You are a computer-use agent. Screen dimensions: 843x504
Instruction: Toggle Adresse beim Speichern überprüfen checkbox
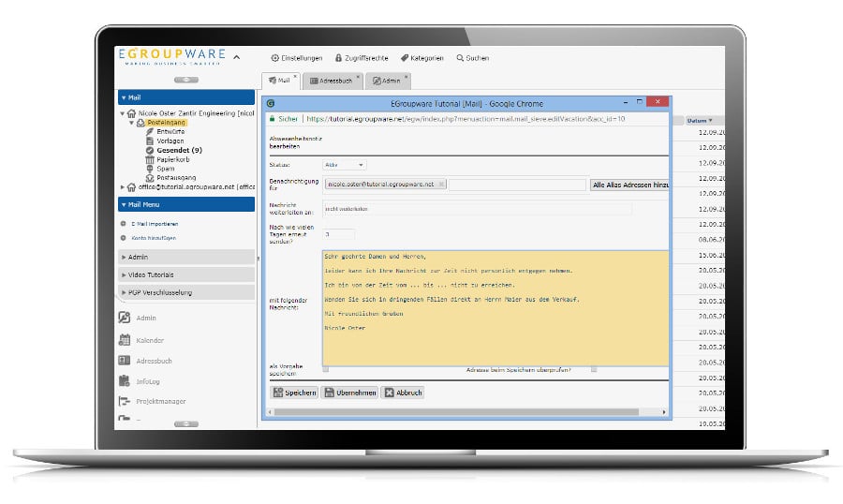click(x=594, y=369)
